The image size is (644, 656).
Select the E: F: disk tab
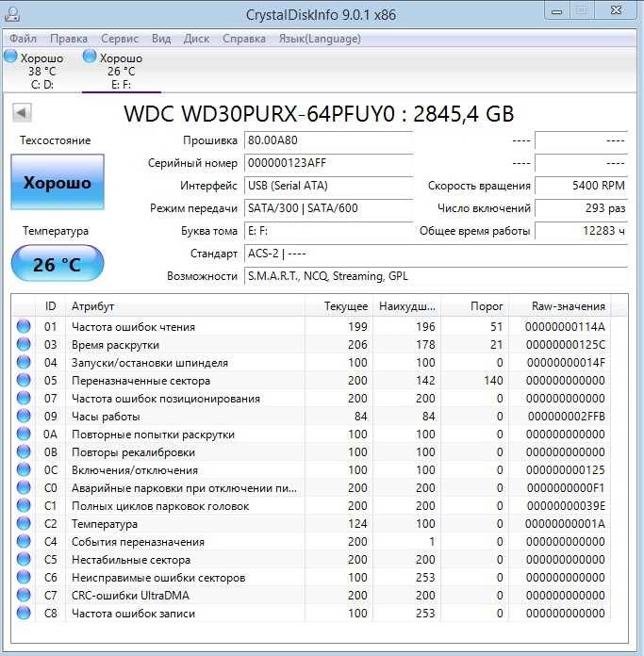122,71
